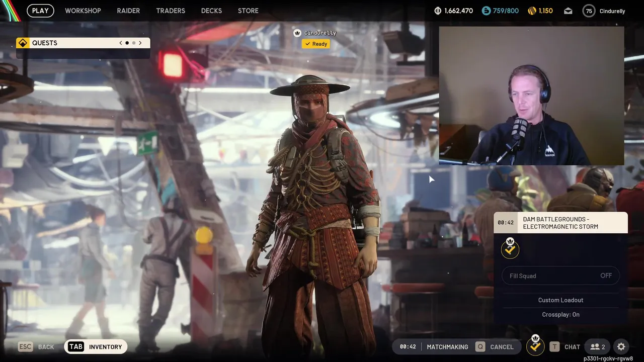
Task: Open the Cindurelly profile name in top bar
Action: (612, 11)
